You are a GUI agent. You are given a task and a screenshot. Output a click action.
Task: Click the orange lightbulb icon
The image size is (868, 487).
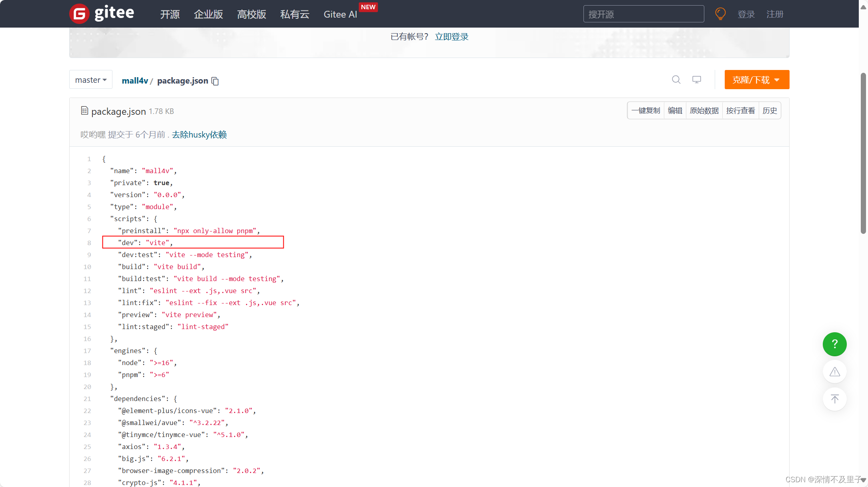pyautogui.click(x=720, y=14)
